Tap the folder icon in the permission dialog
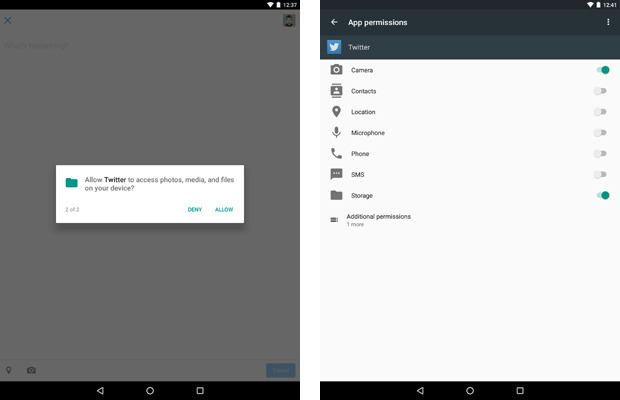The height and width of the screenshot is (400, 620). (x=72, y=183)
